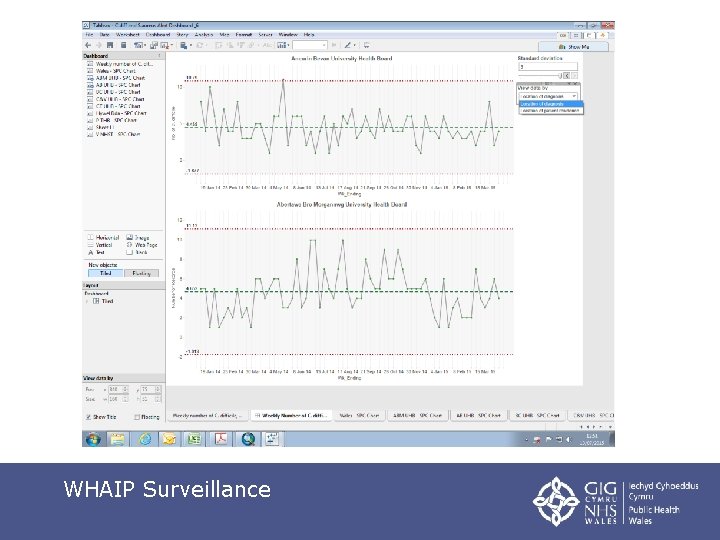
Task: Open the Format menu
Action: [244, 34]
